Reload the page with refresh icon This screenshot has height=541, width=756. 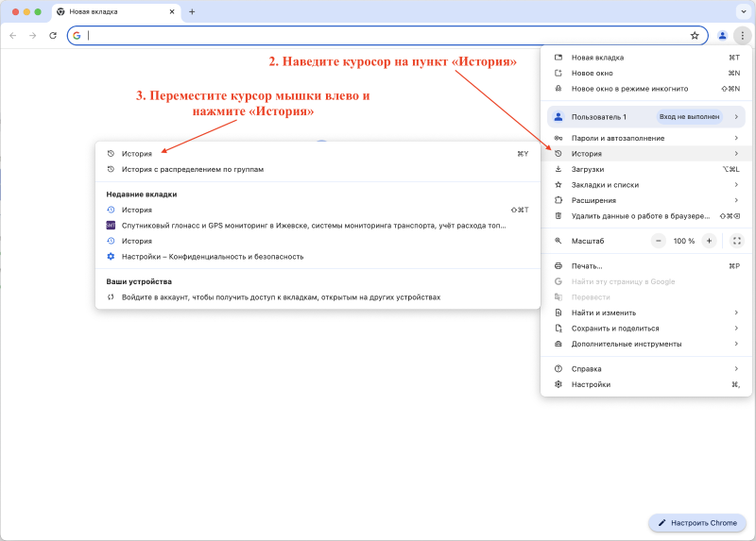click(x=53, y=36)
